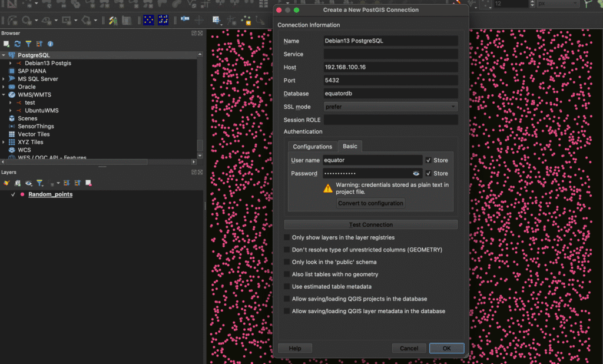Click Expand All icon in Layers toolbar
Image resolution: width=603 pixels, height=364 pixels.
(x=67, y=183)
